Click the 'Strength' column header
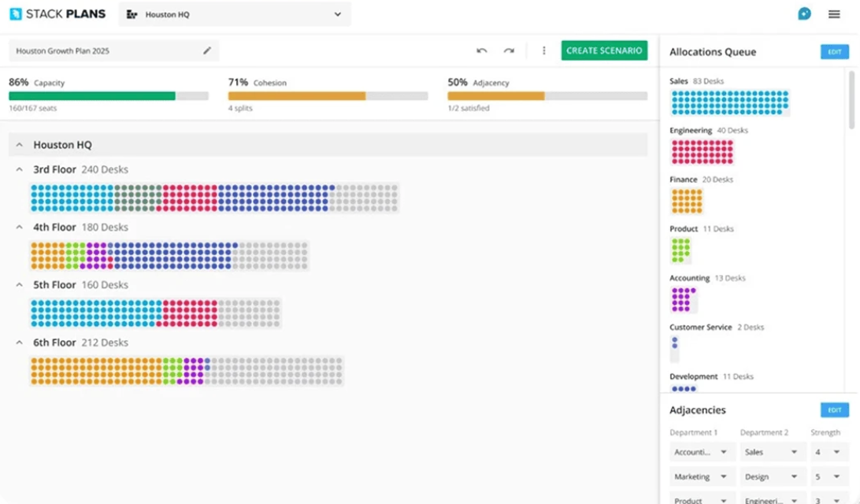860x504 pixels. 825,432
